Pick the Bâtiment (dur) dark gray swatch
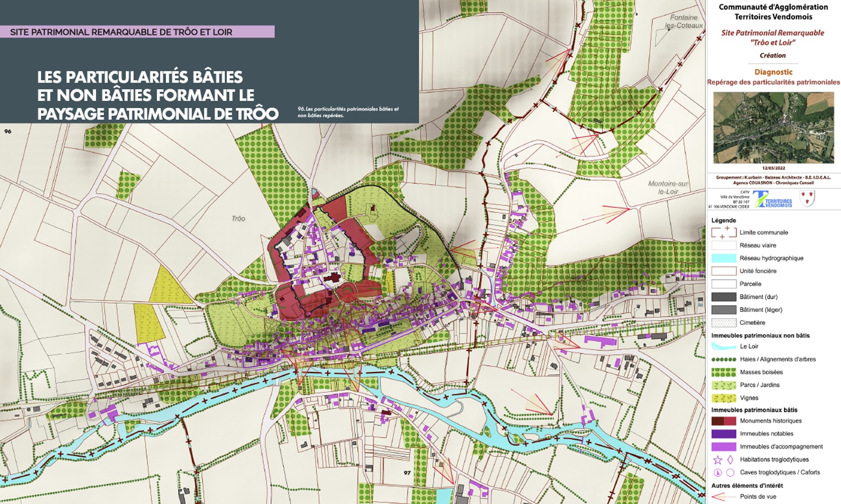The height and width of the screenshot is (504, 841). pos(723,297)
